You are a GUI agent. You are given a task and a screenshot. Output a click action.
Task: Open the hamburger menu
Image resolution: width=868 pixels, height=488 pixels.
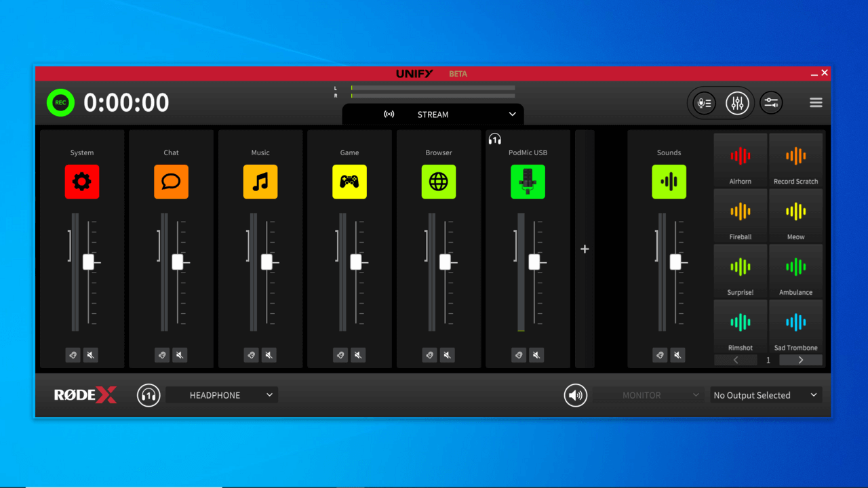click(816, 103)
